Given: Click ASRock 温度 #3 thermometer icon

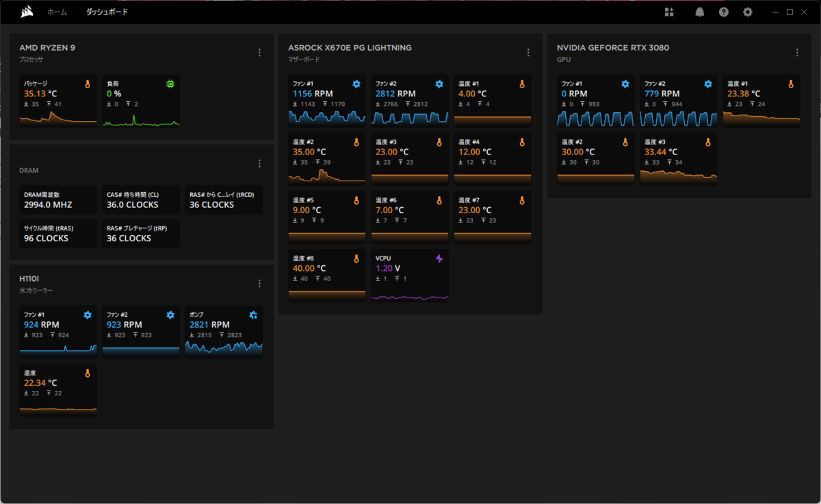Looking at the screenshot, I should (439, 142).
